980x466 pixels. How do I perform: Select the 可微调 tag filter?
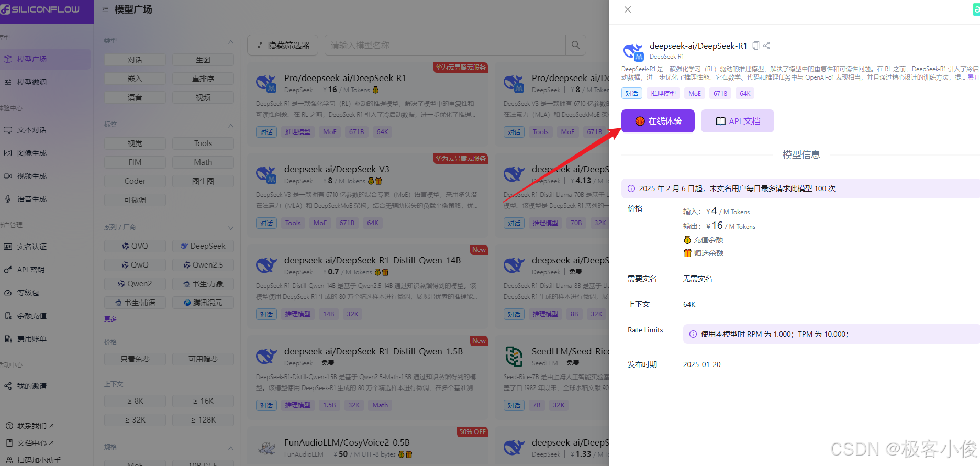(x=135, y=200)
